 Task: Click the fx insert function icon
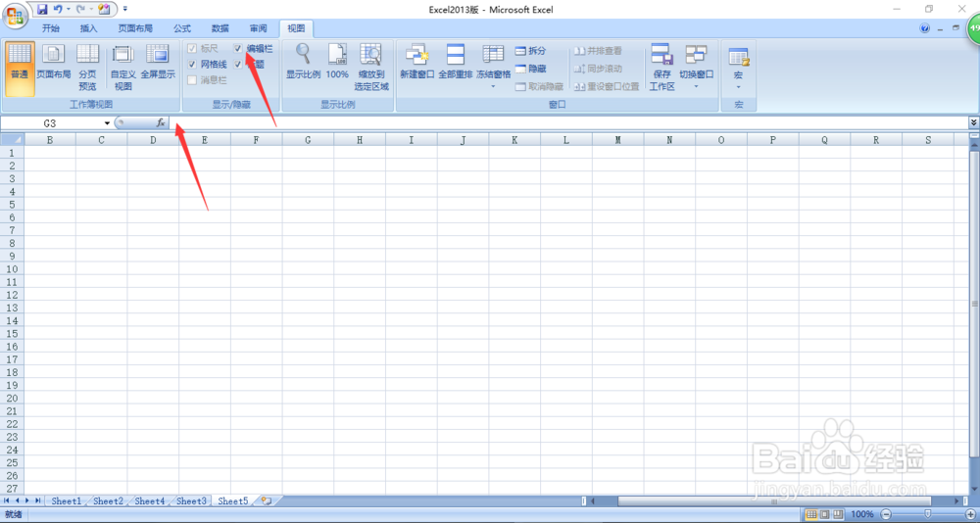coord(161,123)
